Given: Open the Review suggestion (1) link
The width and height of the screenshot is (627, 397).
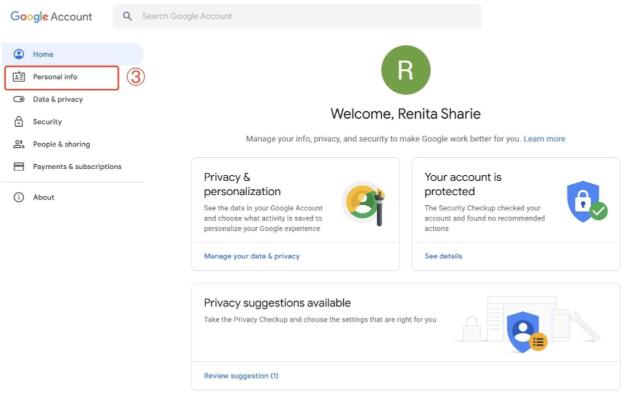Looking at the screenshot, I should [241, 375].
